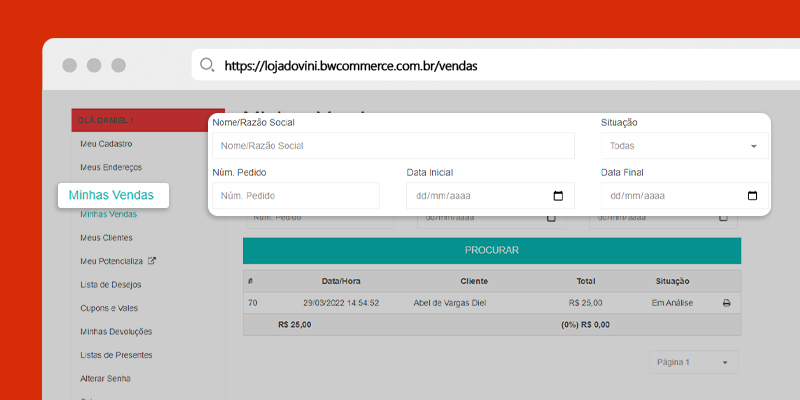Open Meu Potencializa sidebar link
Image resolution: width=800 pixels, height=400 pixels.
tap(111, 261)
